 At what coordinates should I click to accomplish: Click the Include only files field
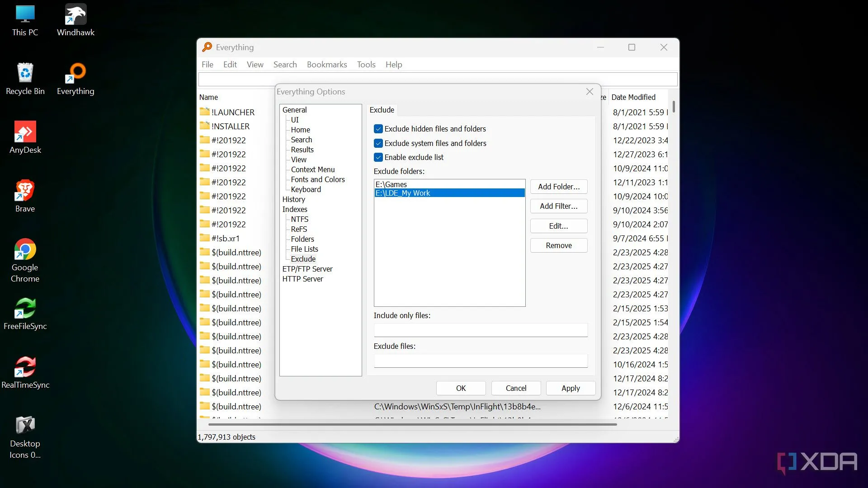tap(481, 330)
